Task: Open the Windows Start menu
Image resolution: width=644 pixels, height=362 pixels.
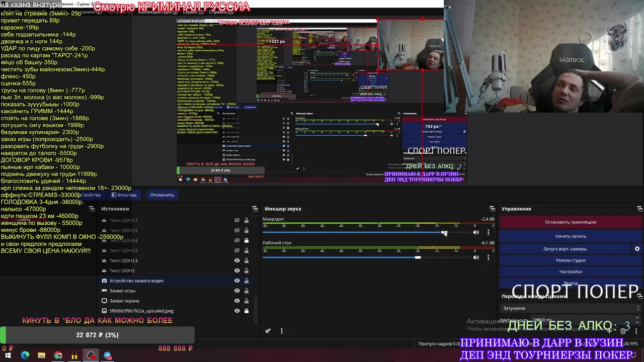Action: point(8,355)
